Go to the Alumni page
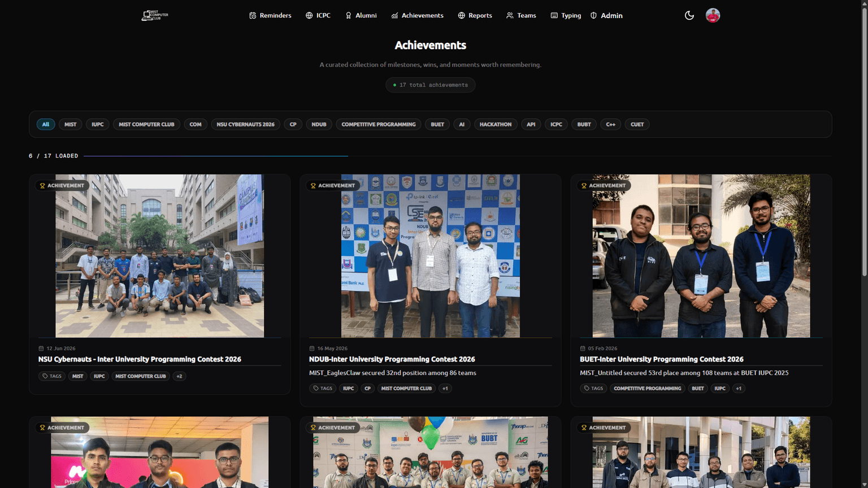This screenshot has width=868, height=488. (x=361, y=16)
